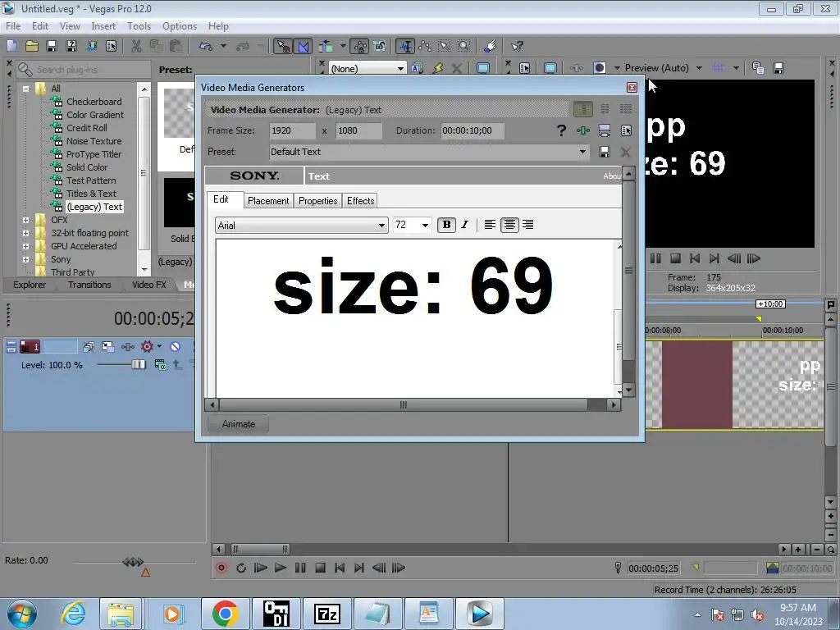The height and width of the screenshot is (630, 840).
Task: Switch to the Effects tab
Action: [x=360, y=201]
